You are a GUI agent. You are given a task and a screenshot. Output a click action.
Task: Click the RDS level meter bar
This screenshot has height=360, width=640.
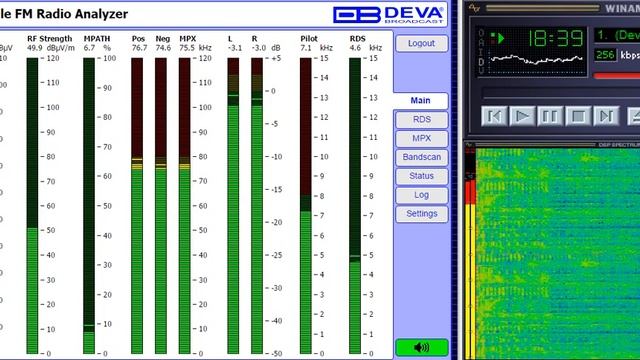point(355,206)
